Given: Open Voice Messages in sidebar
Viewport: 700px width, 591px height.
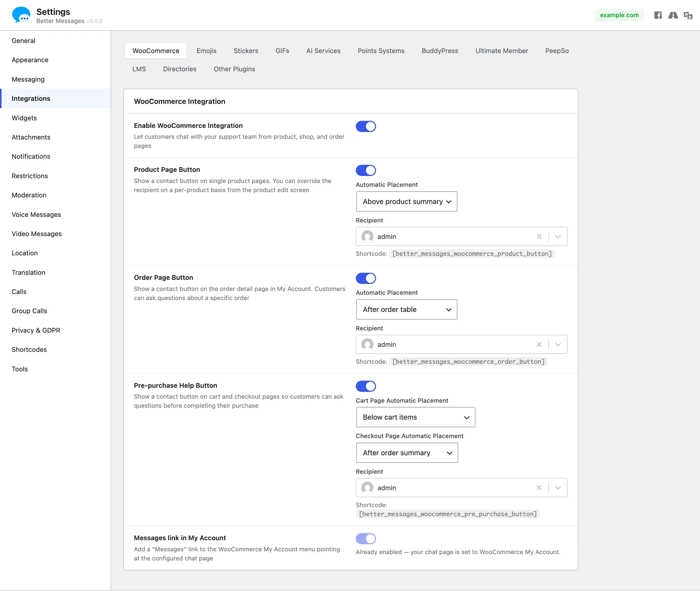Looking at the screenshot, I should coord(55,215).
